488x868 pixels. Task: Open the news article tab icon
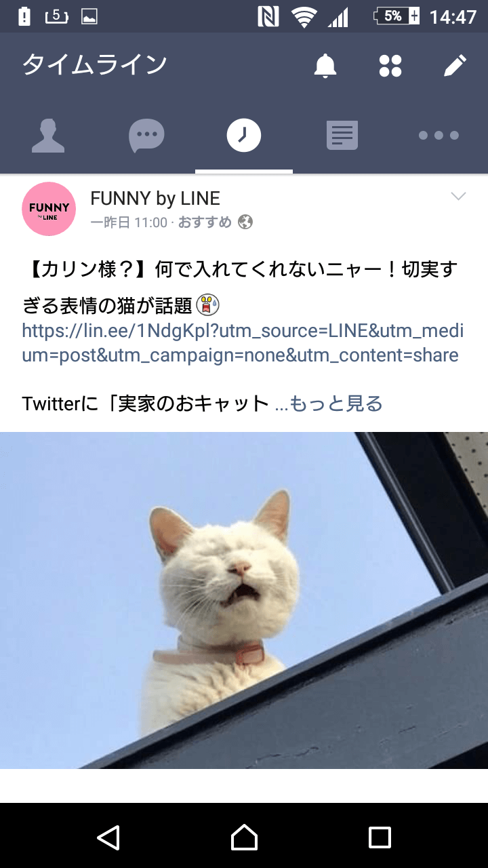tap(342, 136)
